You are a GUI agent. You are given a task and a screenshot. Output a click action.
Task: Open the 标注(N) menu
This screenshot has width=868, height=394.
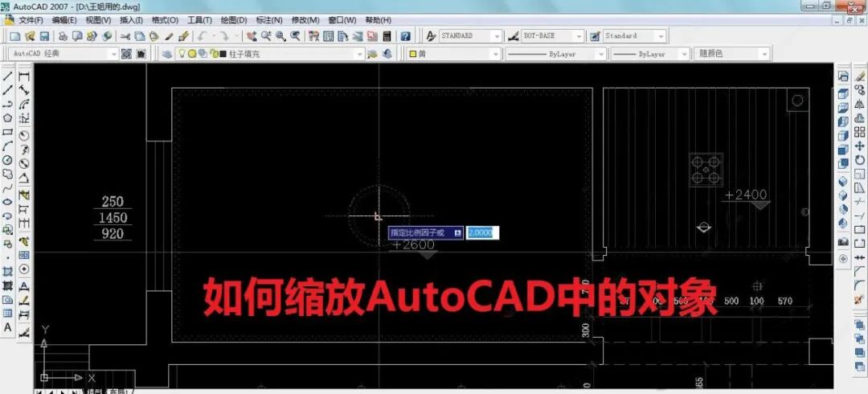point(269,20)
